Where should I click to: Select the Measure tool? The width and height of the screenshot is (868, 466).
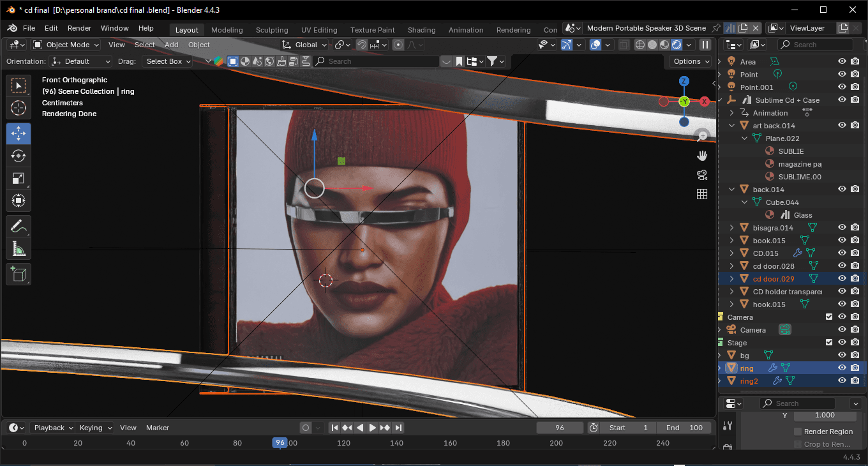click(x=19, y=248)
